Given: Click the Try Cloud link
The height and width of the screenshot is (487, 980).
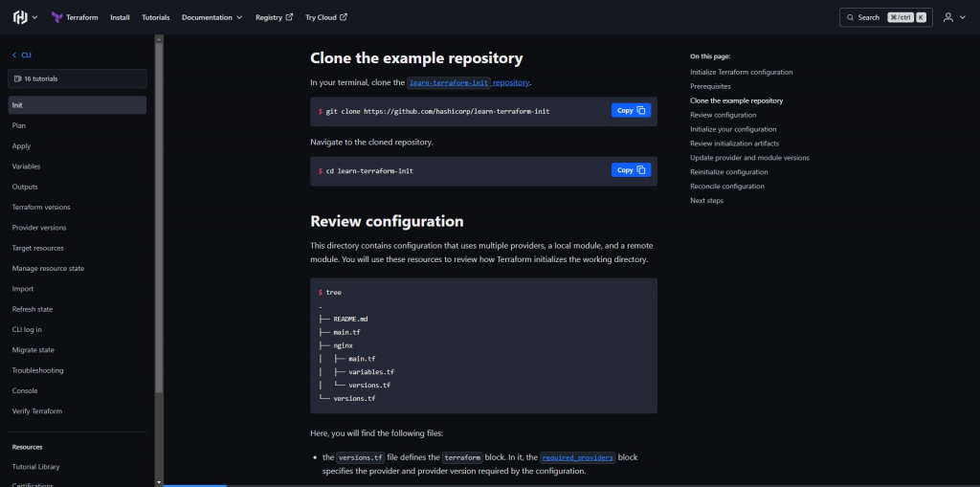Looking at the screenshot, I should click(x=326, y=17).
